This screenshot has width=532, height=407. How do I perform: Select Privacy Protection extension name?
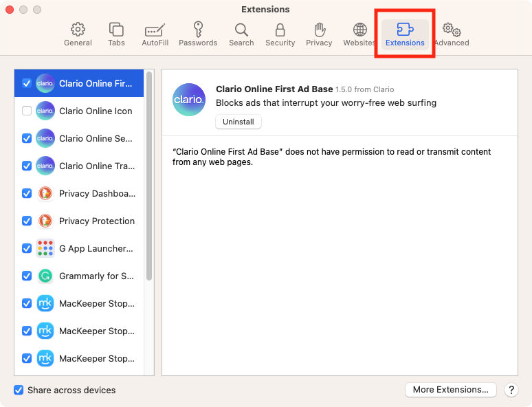[97, 221]
